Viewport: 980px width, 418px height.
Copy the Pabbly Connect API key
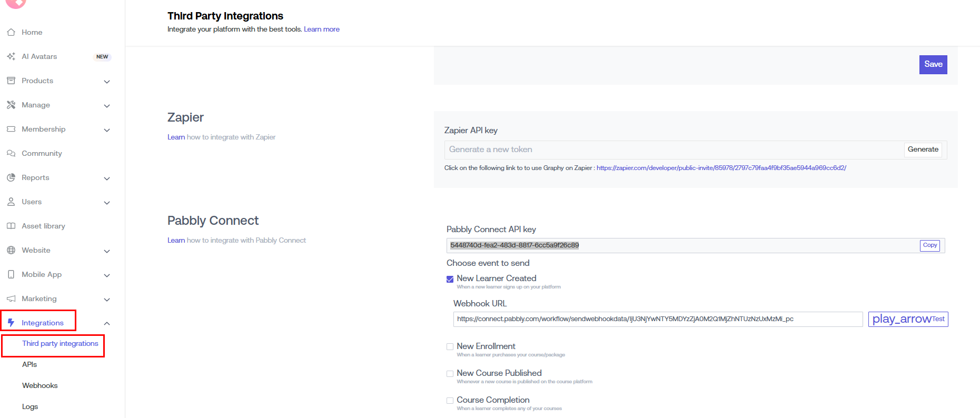(x=929, y=245)
